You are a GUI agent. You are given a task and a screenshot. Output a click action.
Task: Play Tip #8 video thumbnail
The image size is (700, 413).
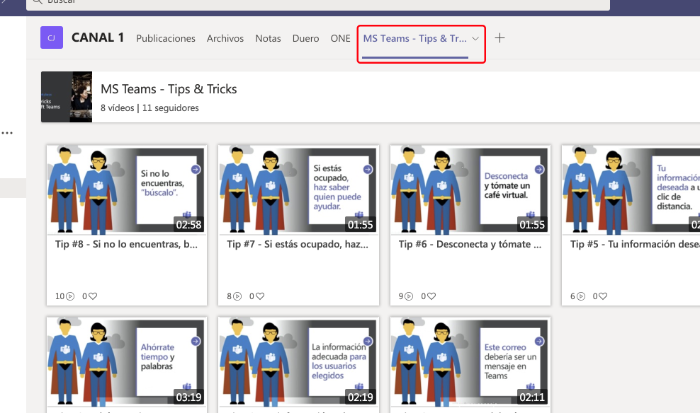tap(126, 189)
